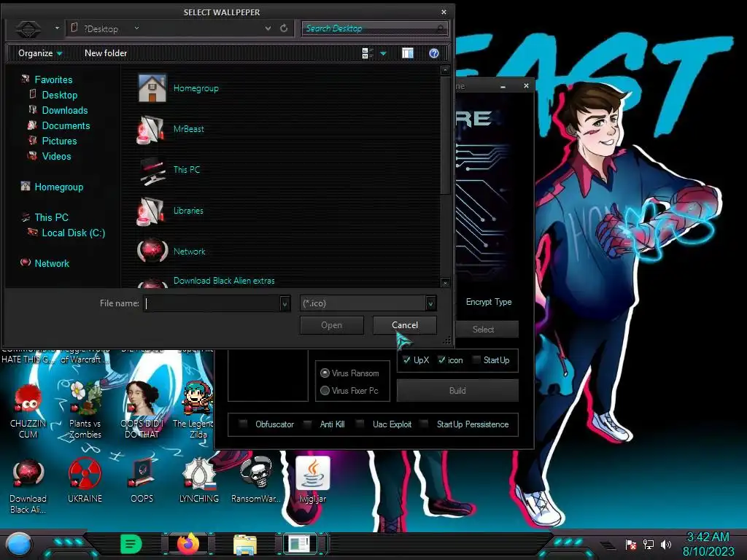Select Favorites in the navigation tree

point(53,79)
